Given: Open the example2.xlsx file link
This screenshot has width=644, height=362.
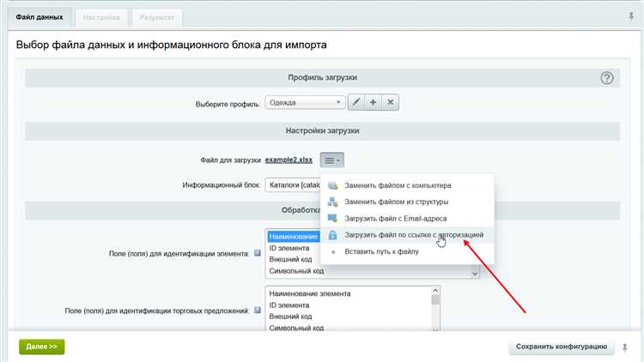Looking at the screenshot, I should [x=289, y=160].
